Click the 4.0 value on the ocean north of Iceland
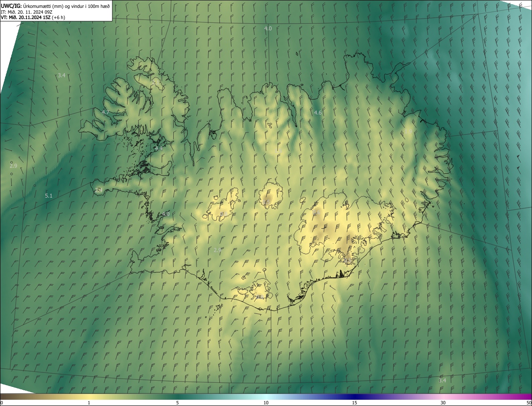The height and width of the screenshot is (406, 532). coord(268,28)
